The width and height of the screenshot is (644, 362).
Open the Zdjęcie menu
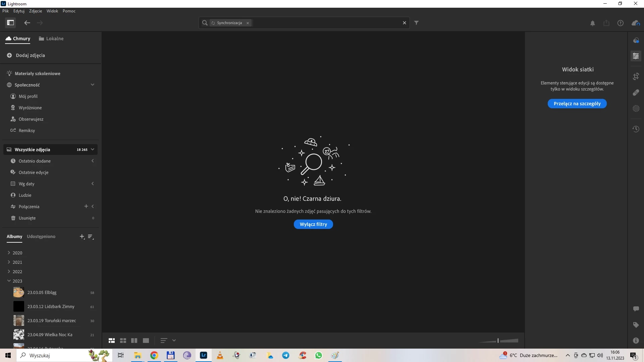(x=36, y=11)
